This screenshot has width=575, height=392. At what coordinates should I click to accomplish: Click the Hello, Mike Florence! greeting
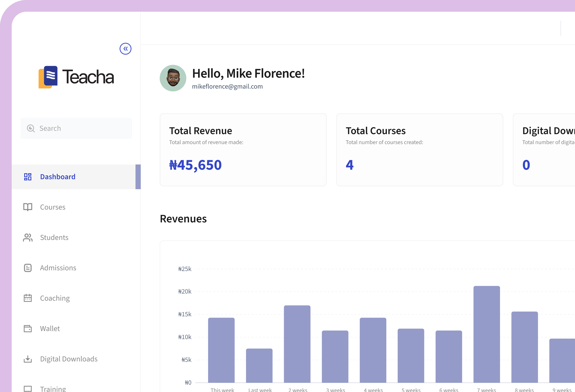(248, 73)
